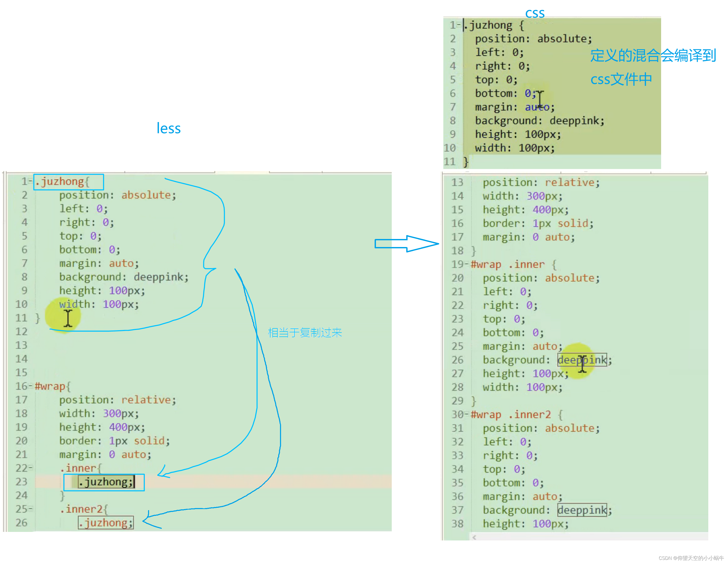The height and width of the screenshot is (563, 728).
Task: Click '#wrap .inner {' selector in css output
Action: (x=514, y=264)
